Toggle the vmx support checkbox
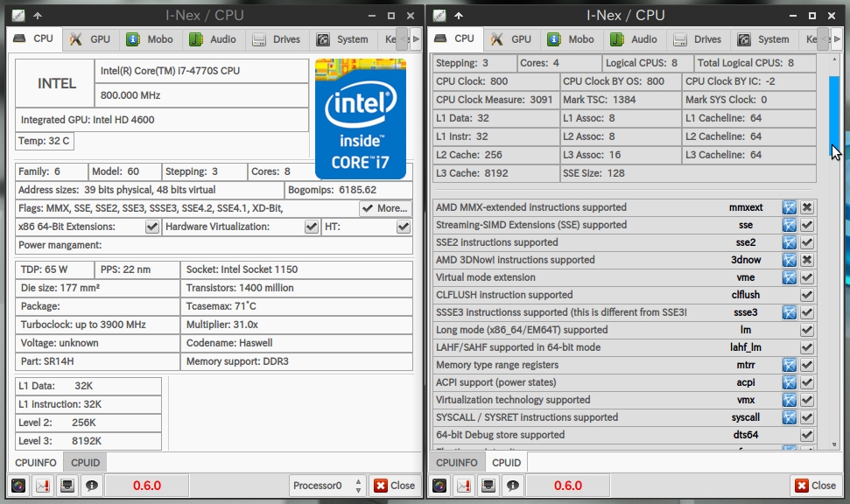This screenshot has height=504, width=850. coord(807,400)
